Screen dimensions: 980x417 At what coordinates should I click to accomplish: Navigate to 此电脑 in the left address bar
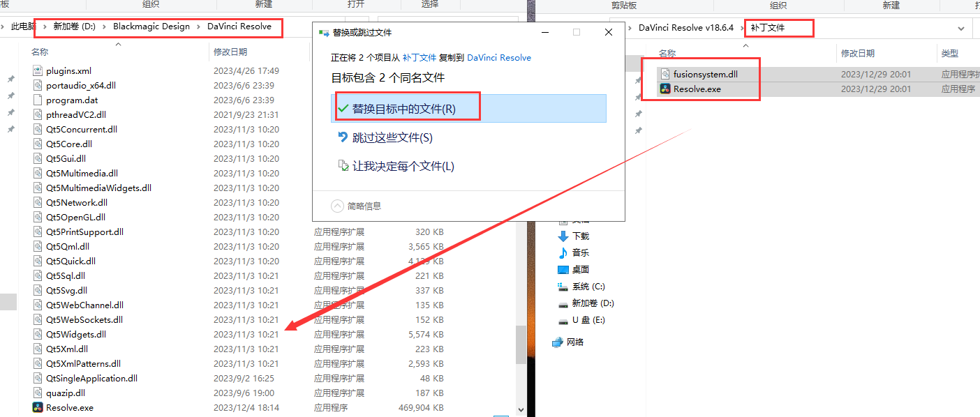24,26
